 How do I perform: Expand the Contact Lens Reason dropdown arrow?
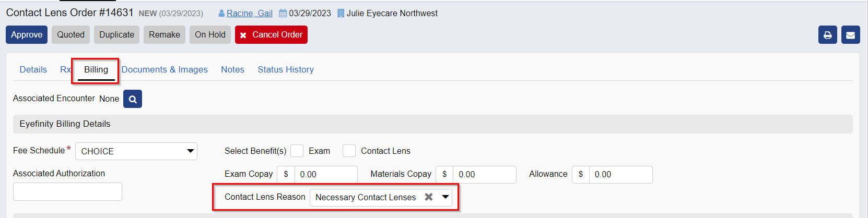tap(445, 197)
